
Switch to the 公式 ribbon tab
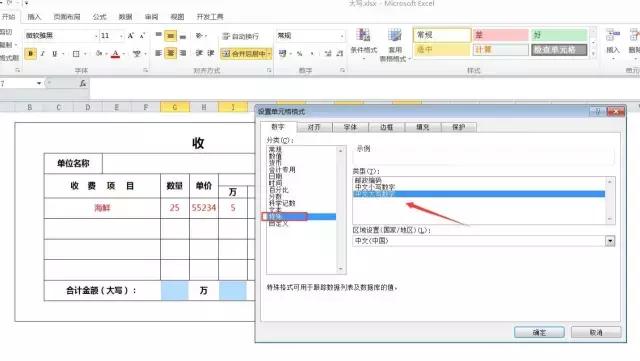click(99, 17)
